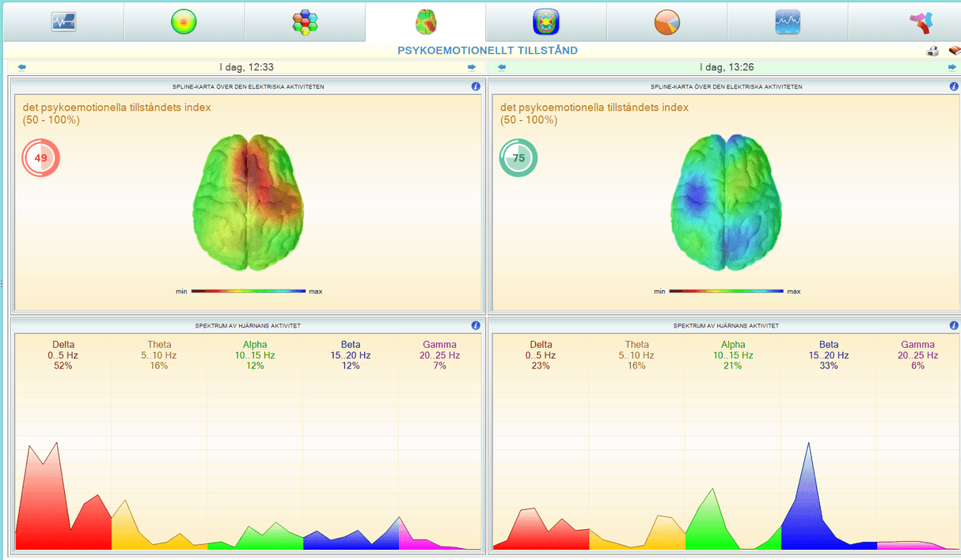
Task: Go to previous recording before 12:33
Action: 22,67
